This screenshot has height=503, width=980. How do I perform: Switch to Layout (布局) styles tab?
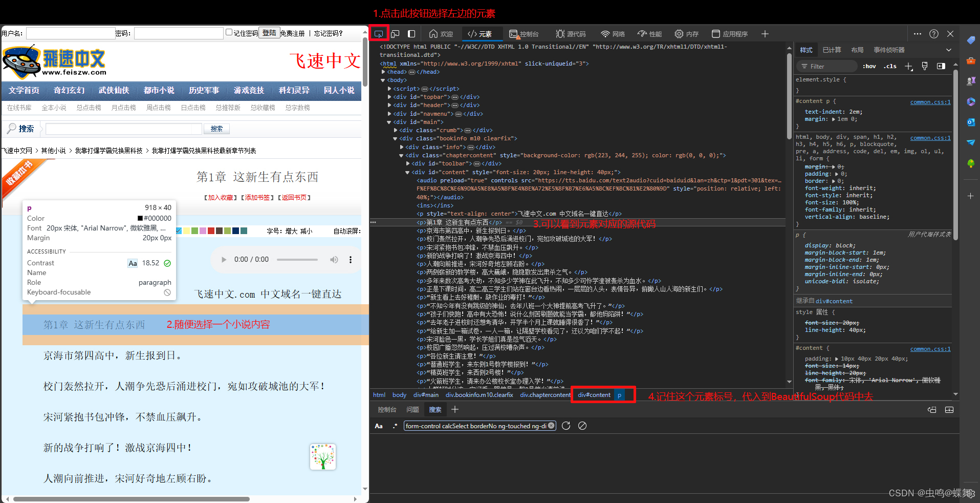(857, 50)
